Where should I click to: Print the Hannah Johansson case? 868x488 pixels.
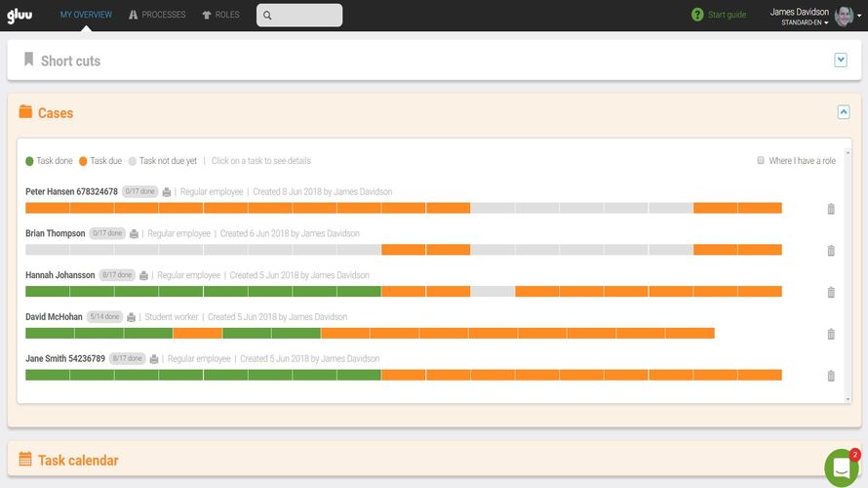point(144,275)
